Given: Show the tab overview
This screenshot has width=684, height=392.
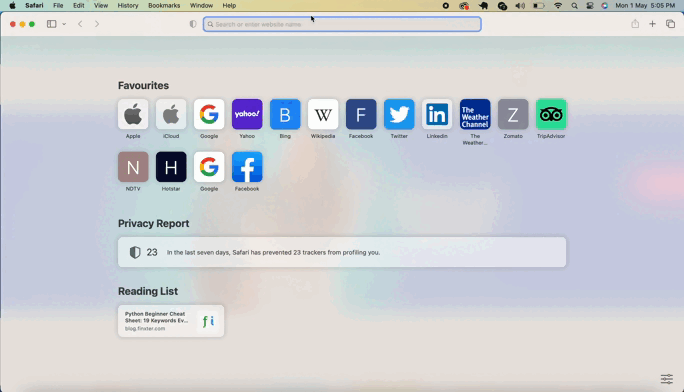Looking at the screenshot, I should (670, 24).
